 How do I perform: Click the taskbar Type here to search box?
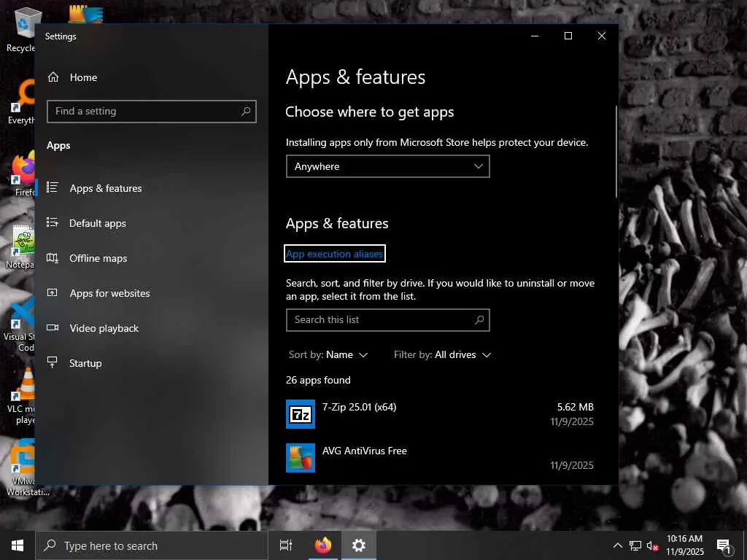point(152,545)
